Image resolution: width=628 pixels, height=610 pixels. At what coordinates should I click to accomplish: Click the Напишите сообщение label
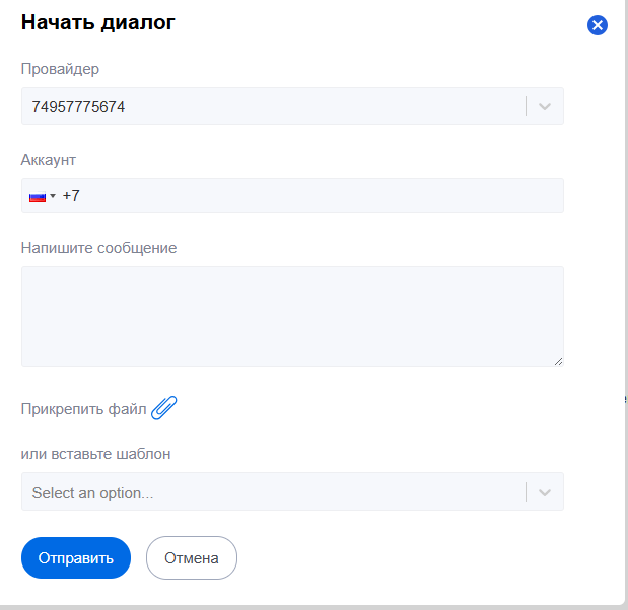[99, 247]
